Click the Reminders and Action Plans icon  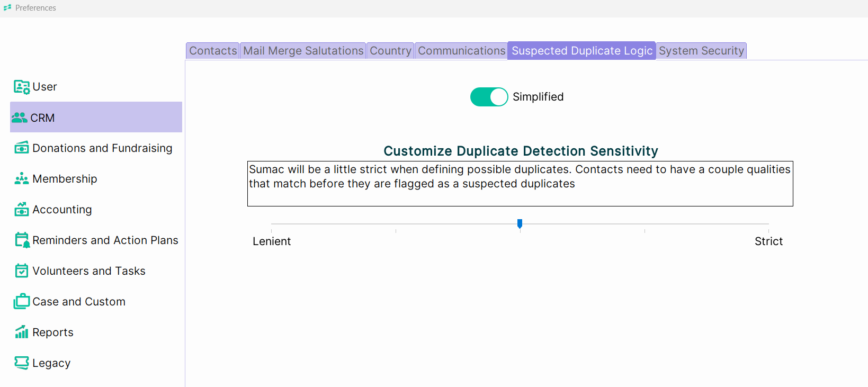click(22, 240)
